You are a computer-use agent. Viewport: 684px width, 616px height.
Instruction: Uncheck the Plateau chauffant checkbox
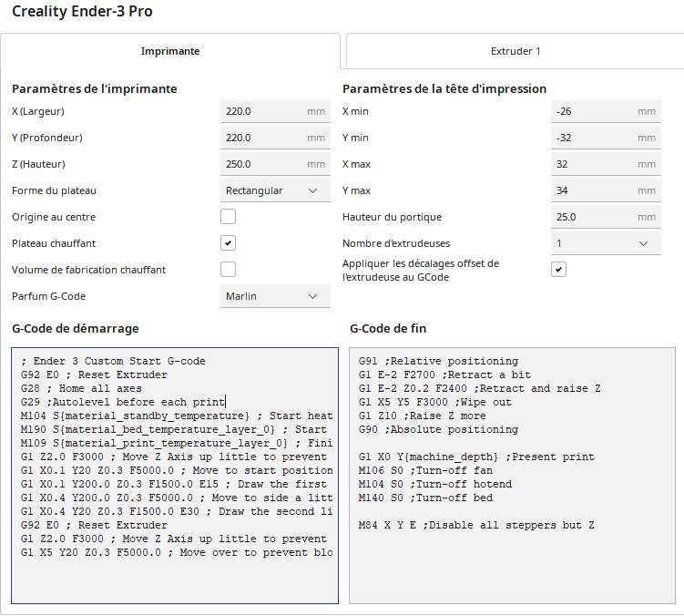pos(228,243)
